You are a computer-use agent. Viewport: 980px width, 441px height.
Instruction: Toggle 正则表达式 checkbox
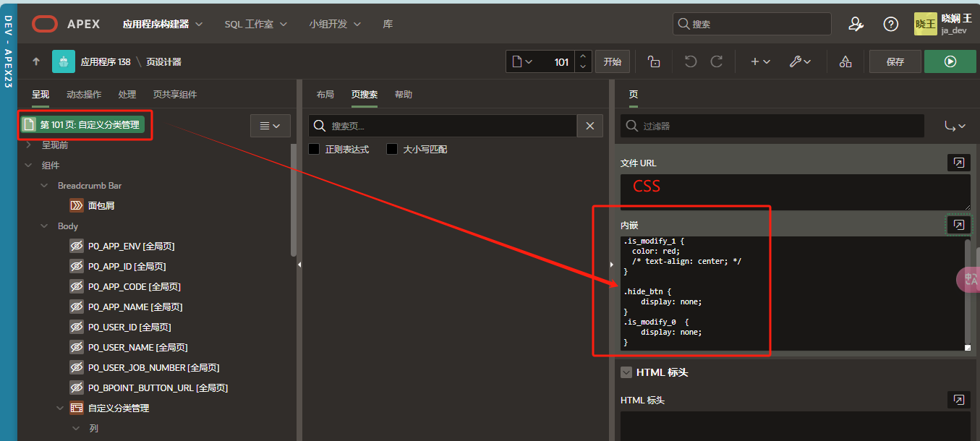coord(314,149)
